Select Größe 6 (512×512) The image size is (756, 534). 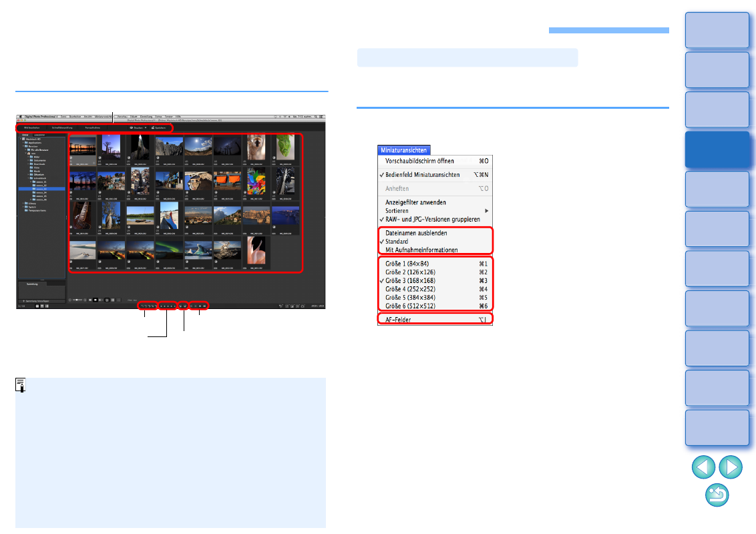pos(435,306)
